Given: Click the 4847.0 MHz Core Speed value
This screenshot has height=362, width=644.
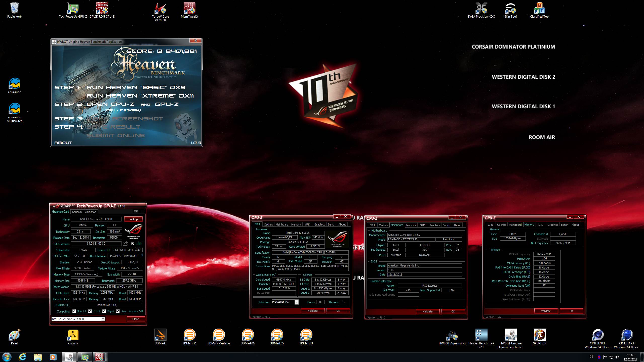Looking at the screenshot, I should click(x=284, y=280).
